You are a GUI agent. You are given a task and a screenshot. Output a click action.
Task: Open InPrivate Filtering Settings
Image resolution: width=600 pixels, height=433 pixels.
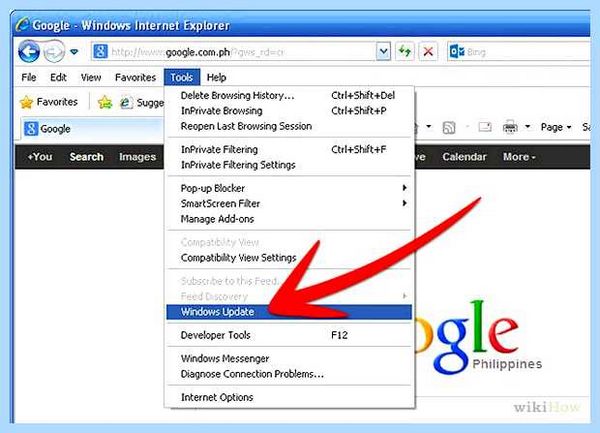tap(289, 165)
